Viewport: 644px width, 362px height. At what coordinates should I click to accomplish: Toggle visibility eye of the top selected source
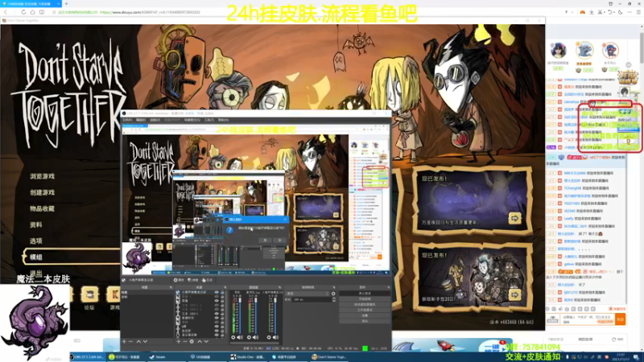(217, 292)
